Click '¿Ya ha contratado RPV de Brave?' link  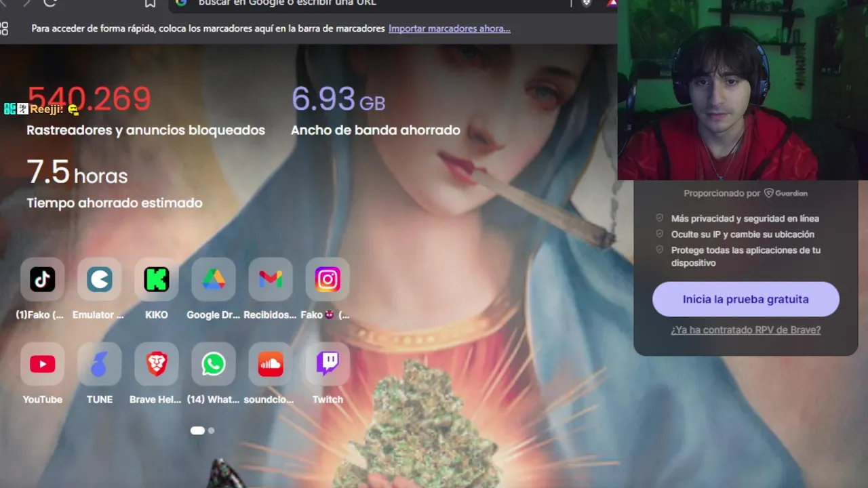point(745,330)
